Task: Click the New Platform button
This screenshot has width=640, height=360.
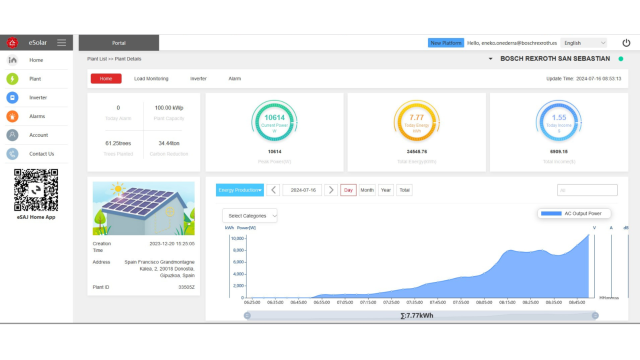Action: coord(446,43)
